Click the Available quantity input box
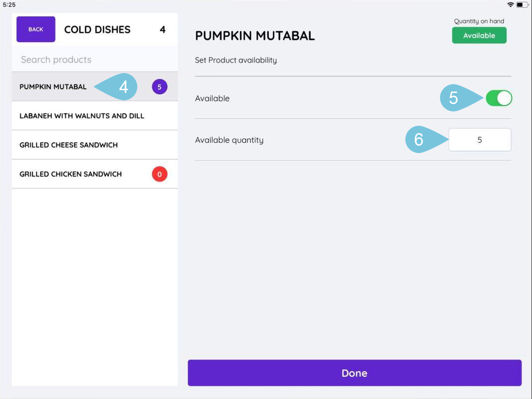This screenshot has width=532, height=399. pyautogui.click(x=480, y=140)
